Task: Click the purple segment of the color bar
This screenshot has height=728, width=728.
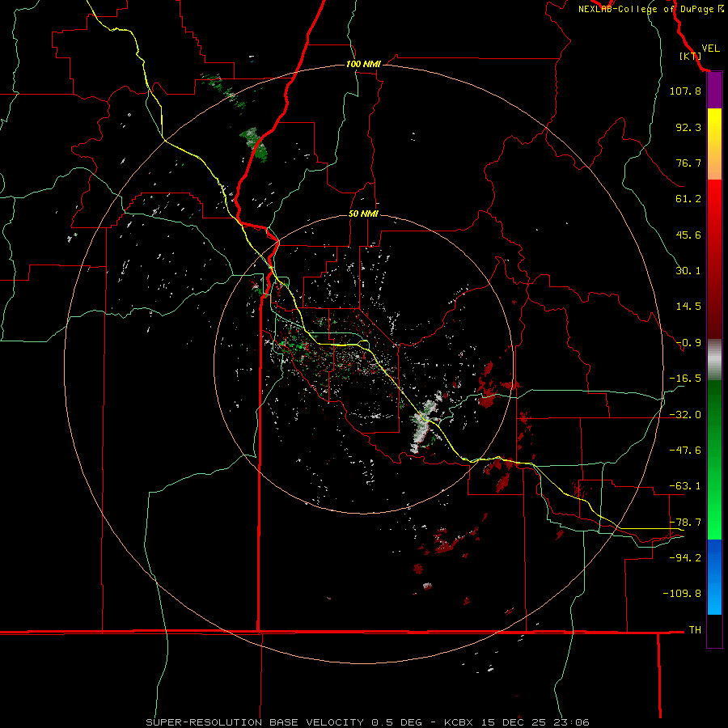Action: point(714,91)
